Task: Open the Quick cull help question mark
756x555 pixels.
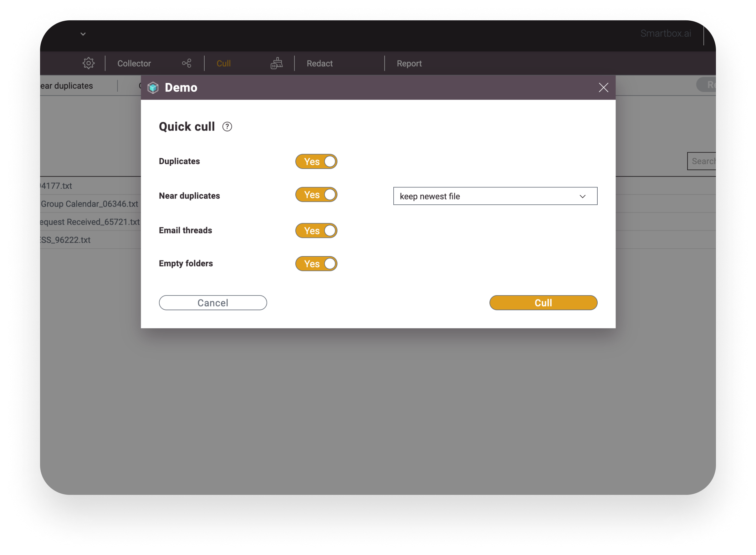Action: point(227,127)
